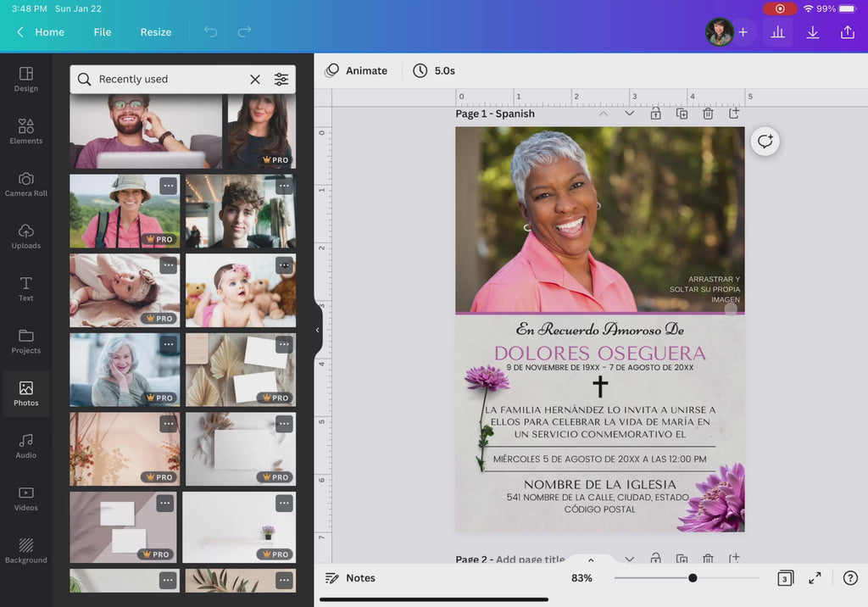Open the page grid view icon

785,577
